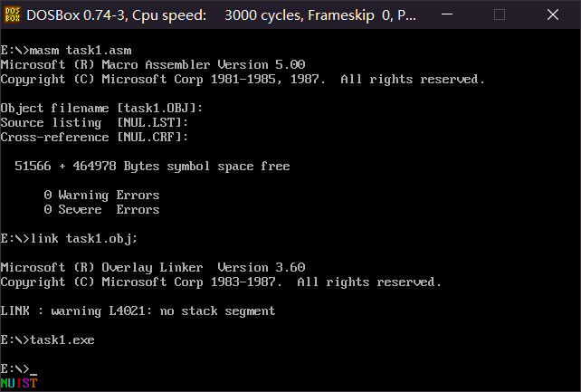This screenshot has height=392, width=581.
Task: Click the blinking cursor at E:\> prompt
Action: click(x=33, y=374)
